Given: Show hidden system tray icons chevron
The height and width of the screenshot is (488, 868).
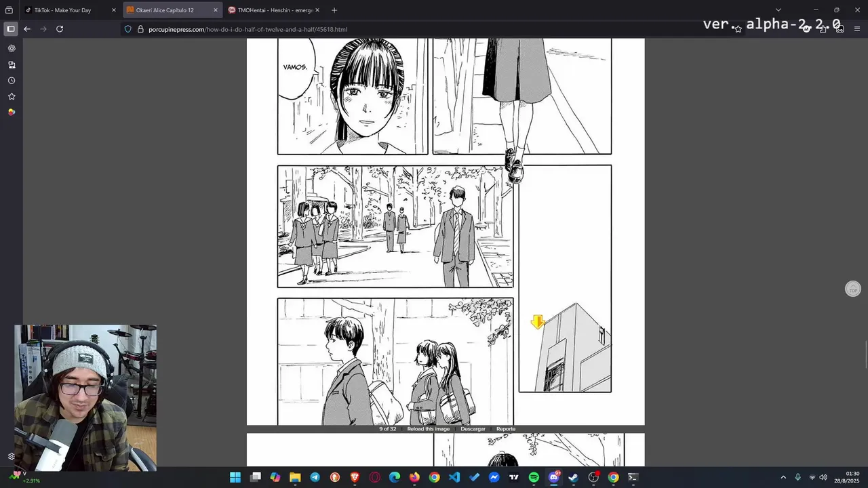Looking at the screenshot, I should (x=783, y=477).
